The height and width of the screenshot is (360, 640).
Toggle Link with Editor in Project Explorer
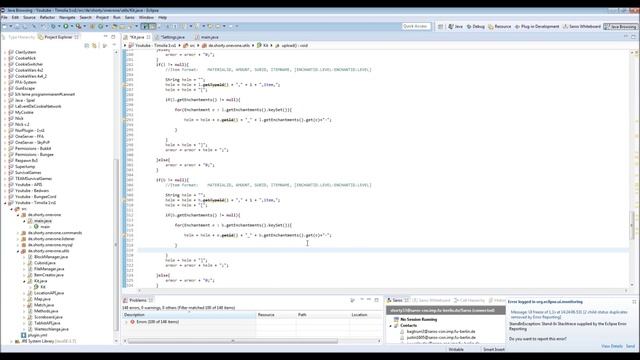click(94, 46)
